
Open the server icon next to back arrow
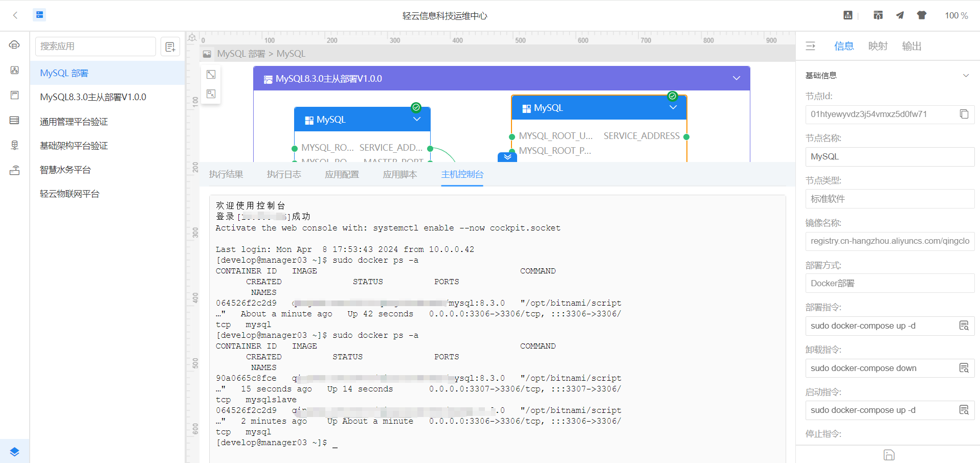pos(39,15)
